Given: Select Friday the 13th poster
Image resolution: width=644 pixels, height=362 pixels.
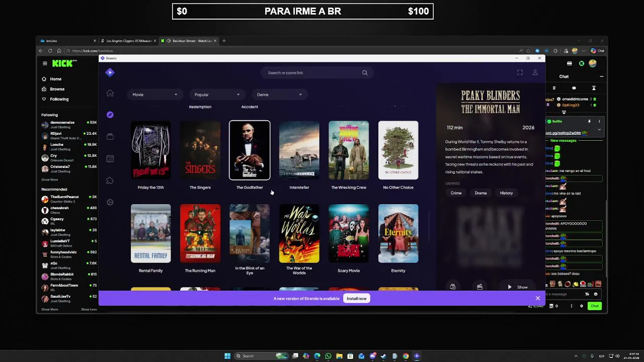Looking at the screenshot, I should 150,150.
